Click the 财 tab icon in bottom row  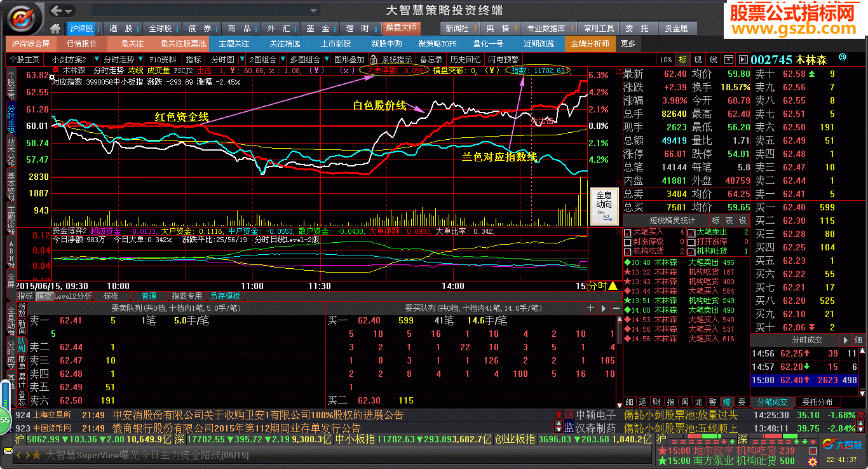[x=656, y=402]
